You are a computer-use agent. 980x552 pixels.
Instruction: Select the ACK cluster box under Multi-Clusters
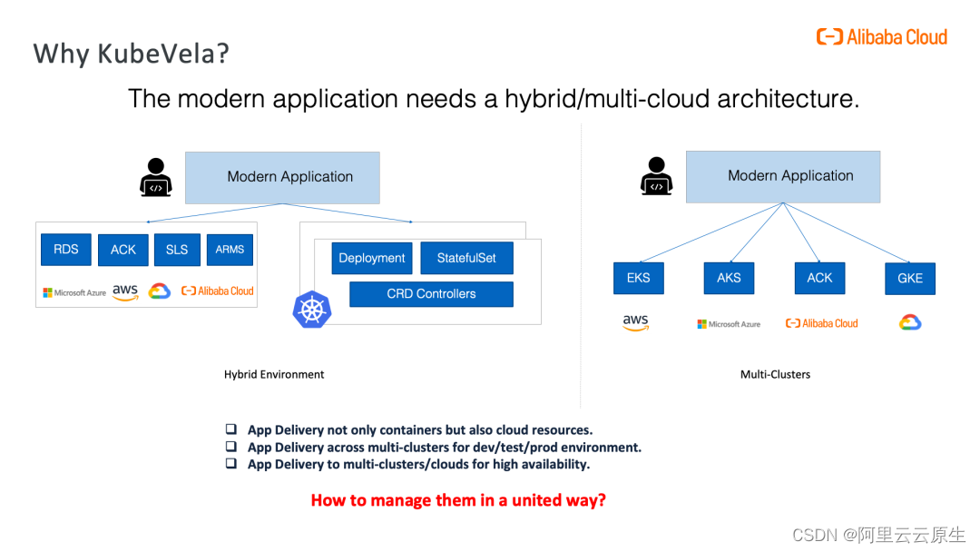pos(819,278)
